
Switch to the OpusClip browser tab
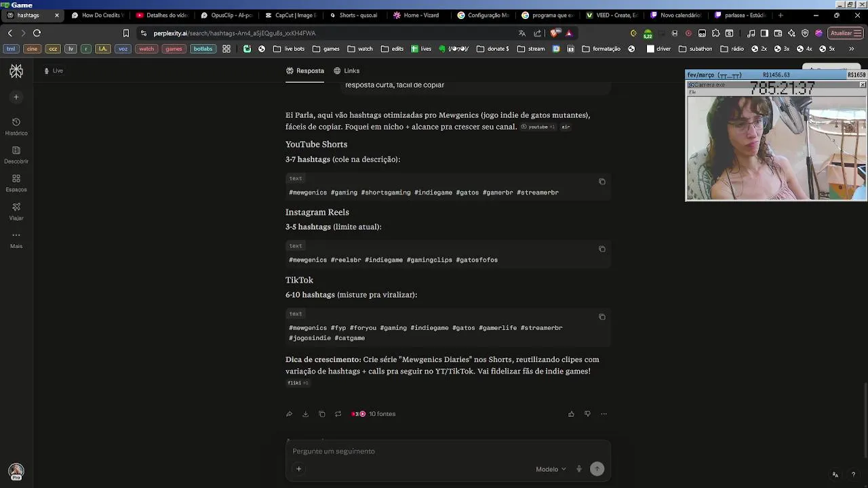(x=226, y=15)
